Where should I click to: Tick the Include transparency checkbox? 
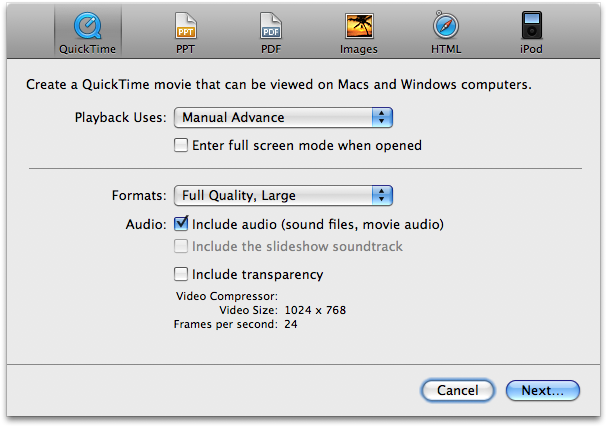pyautogui.click(x=181, y=274)
